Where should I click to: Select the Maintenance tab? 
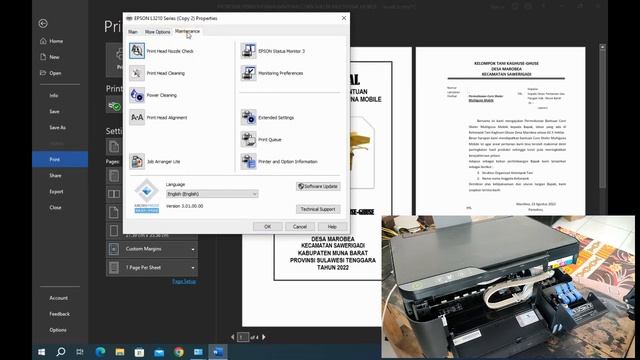click(x=187, y=31)
